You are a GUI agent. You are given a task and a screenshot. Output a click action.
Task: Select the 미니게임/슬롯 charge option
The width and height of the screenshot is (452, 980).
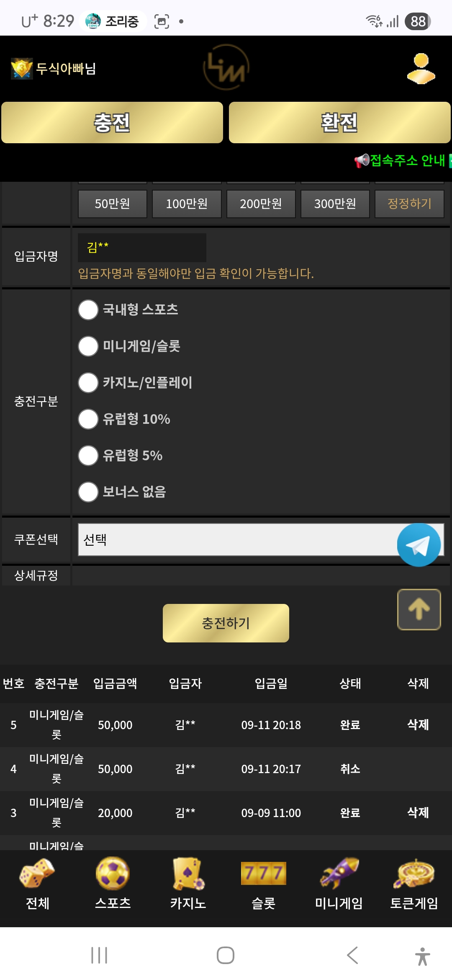click(x=88, y=346)
